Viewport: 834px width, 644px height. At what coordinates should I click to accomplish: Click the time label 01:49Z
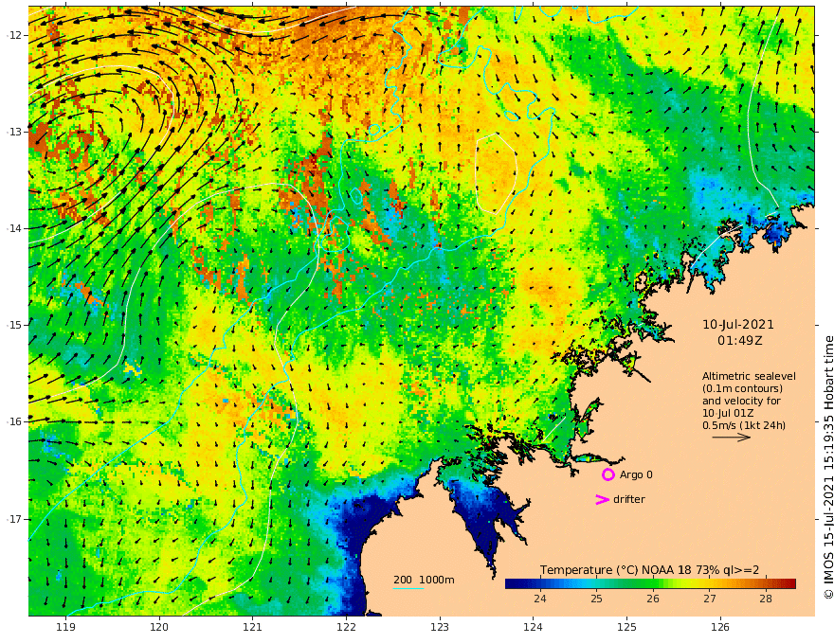(x=739, y=340)
